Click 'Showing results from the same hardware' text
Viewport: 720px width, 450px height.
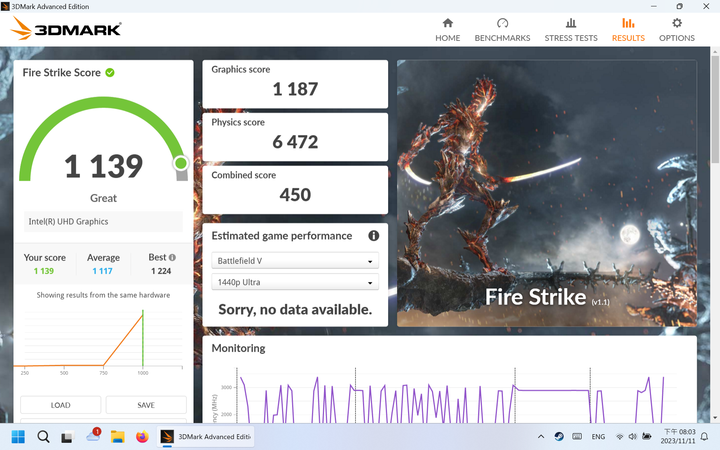(103, 295)
